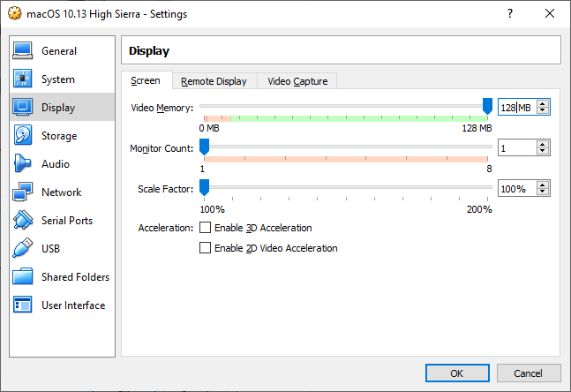Screen dimensions: 571x392
Task: Click the Video Memory slider handle
Action: click(x=487, y=106)
